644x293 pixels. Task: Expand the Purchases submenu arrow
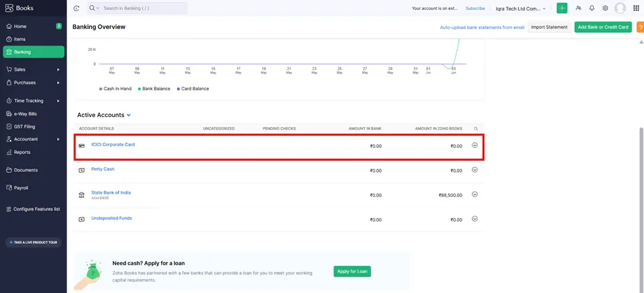[58, 83]
